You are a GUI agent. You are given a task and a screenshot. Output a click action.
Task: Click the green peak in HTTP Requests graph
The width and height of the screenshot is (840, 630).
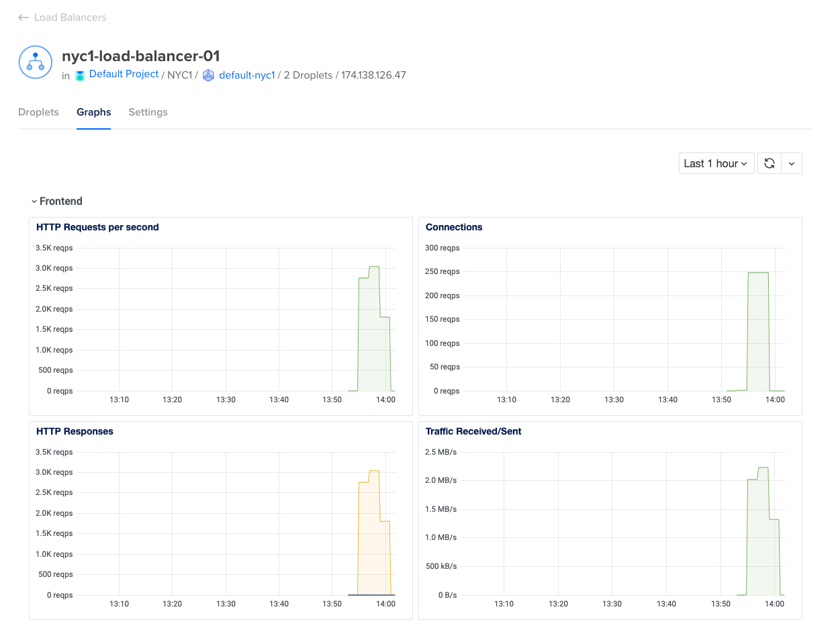click(374, 267)
